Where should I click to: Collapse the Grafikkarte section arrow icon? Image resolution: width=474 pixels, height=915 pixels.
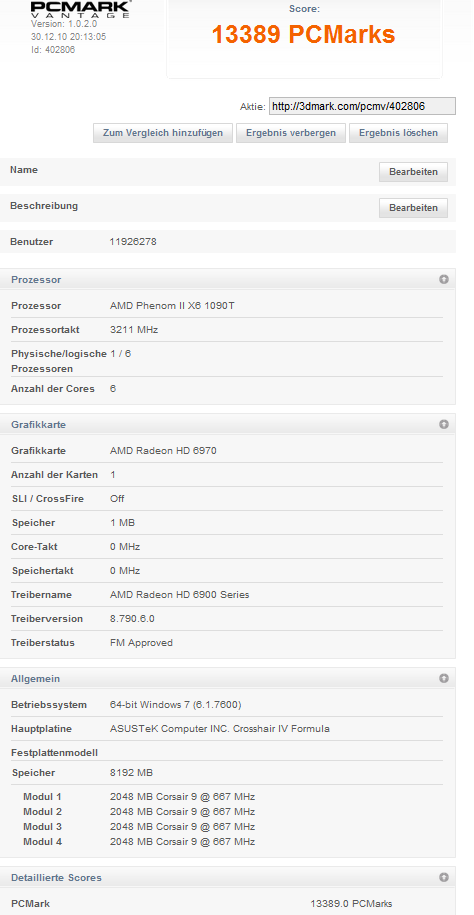[444, 424]
